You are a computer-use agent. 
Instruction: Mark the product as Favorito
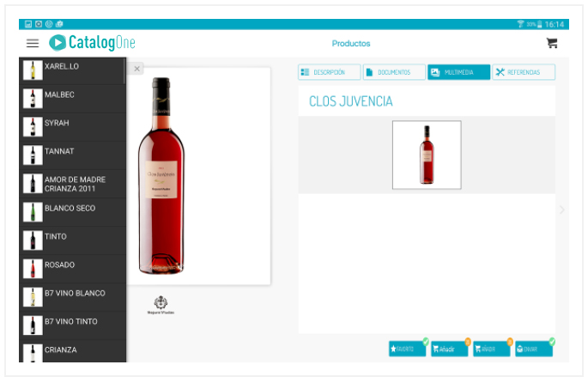tap(407, 349)
